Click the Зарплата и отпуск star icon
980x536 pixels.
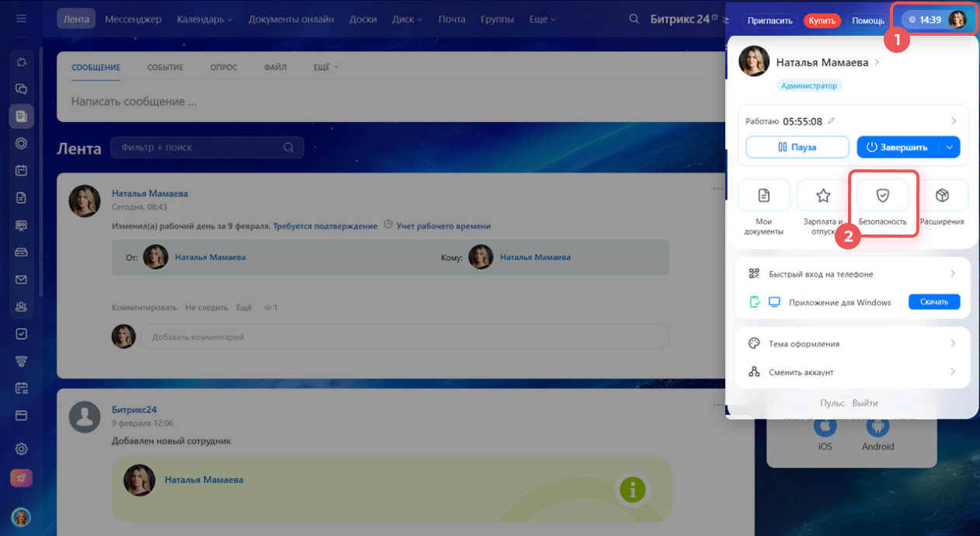tap(823, 196)
